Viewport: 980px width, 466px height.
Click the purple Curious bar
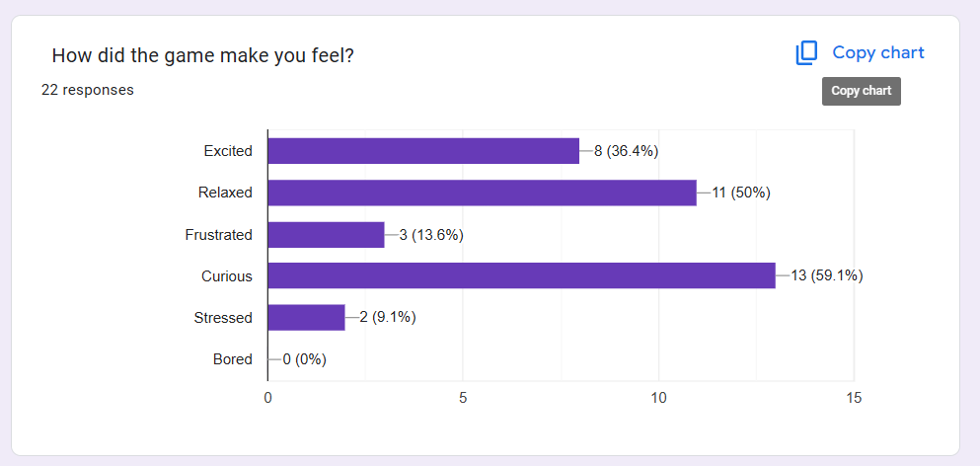(x=521, y=275)
